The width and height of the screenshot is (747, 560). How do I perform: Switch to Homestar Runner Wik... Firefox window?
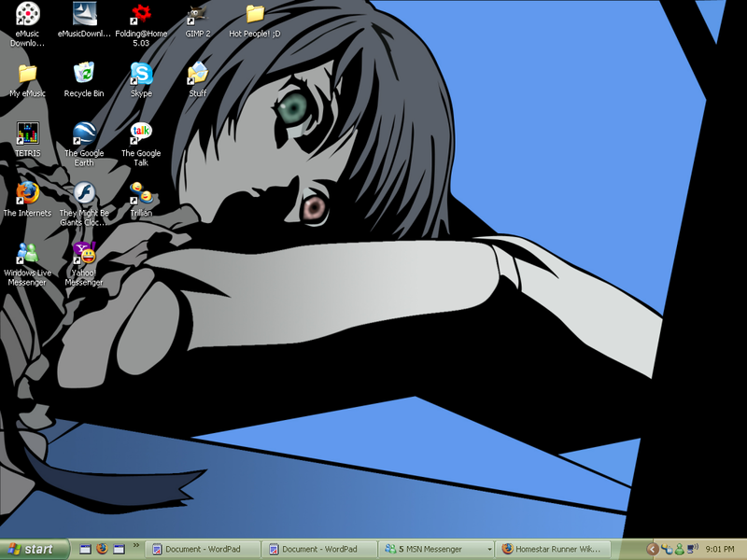click(x=553, y=549)
